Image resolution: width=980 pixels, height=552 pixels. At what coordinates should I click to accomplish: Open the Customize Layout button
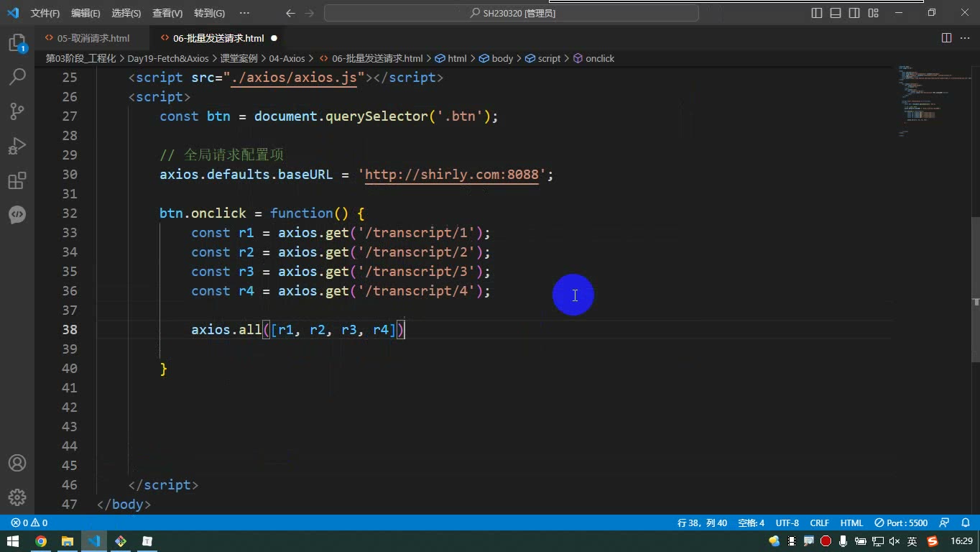point(873,13)
